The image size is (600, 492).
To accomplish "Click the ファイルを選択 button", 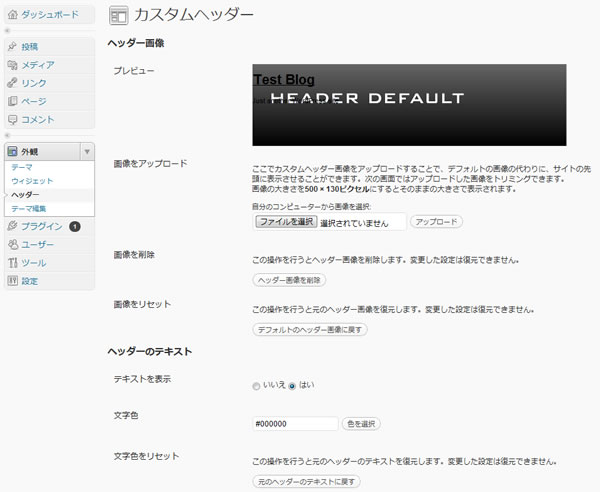I will coord(286,222).
